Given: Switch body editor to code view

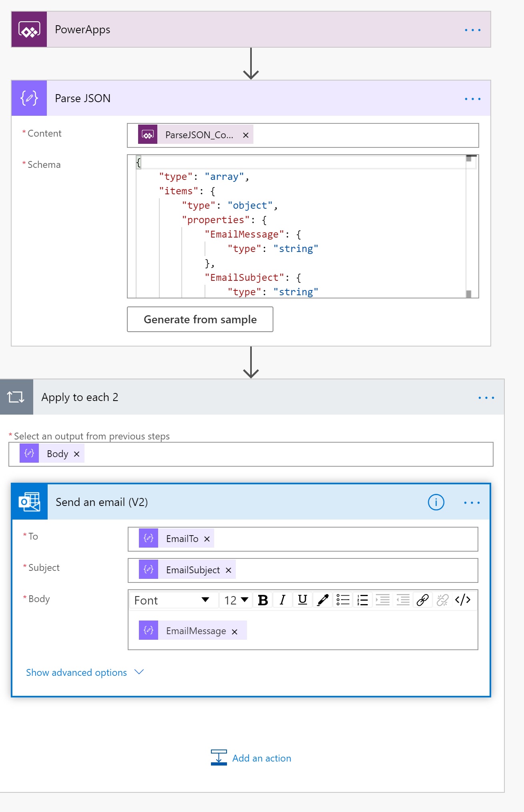Looking at the screenshot, I should (463, 600).
